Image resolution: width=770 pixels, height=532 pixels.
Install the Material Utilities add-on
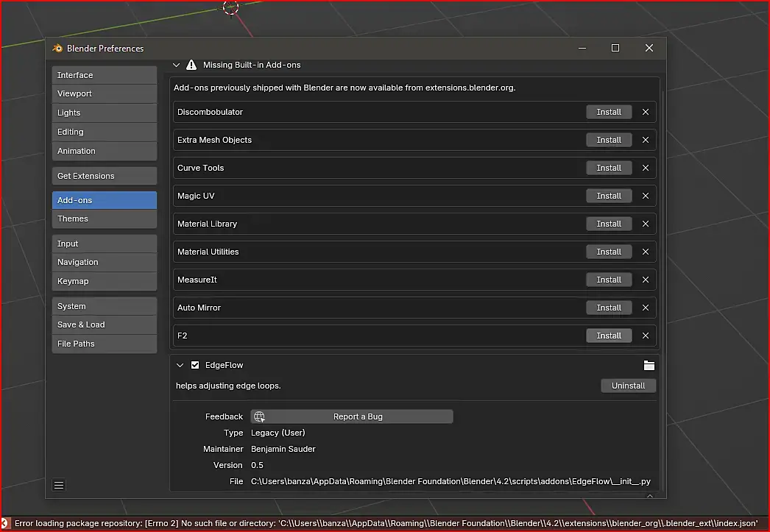point(609,252)
